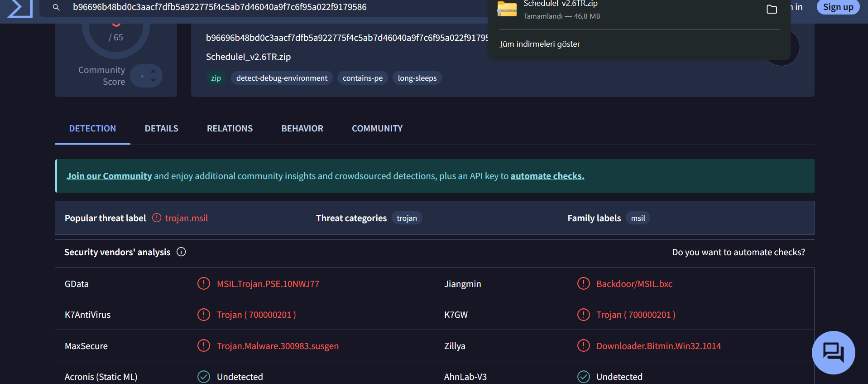Open Security vendors' analysis info icon
This screenshot has width=868, height=384.
click(x=181, y=252)
